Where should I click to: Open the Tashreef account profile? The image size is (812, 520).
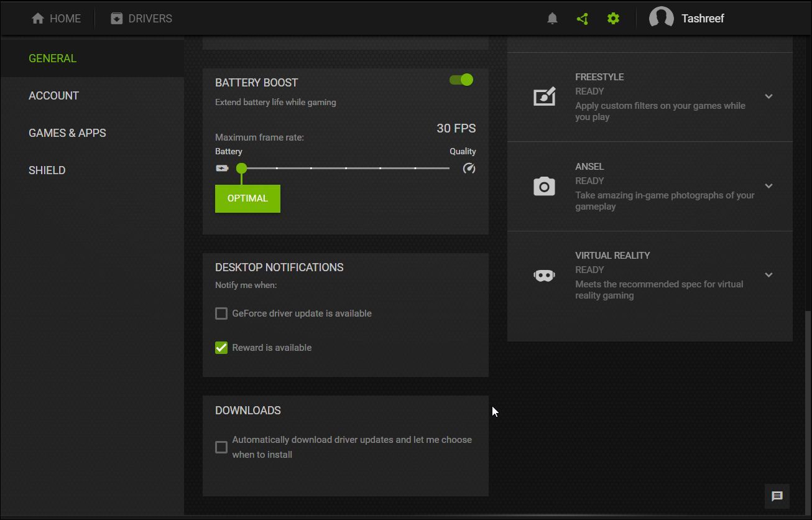click(686, 18)
